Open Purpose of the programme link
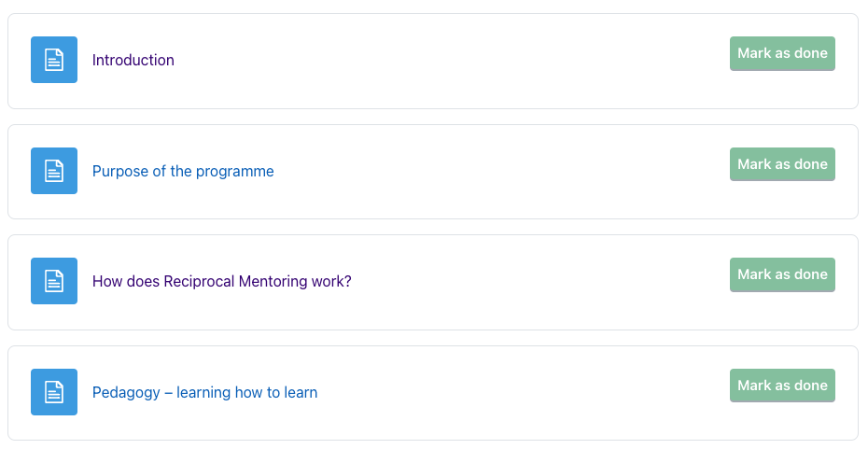 [x=183, y=171]
